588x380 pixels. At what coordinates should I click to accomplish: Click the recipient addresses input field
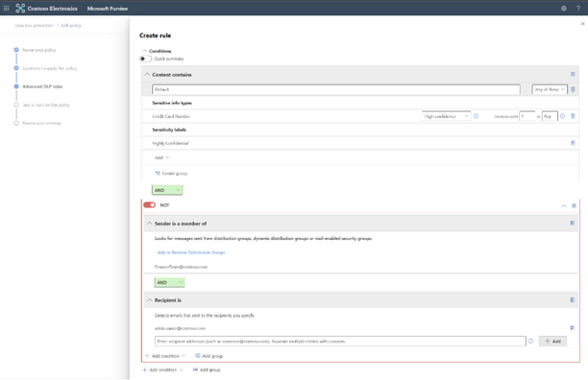tap(340, 341)
